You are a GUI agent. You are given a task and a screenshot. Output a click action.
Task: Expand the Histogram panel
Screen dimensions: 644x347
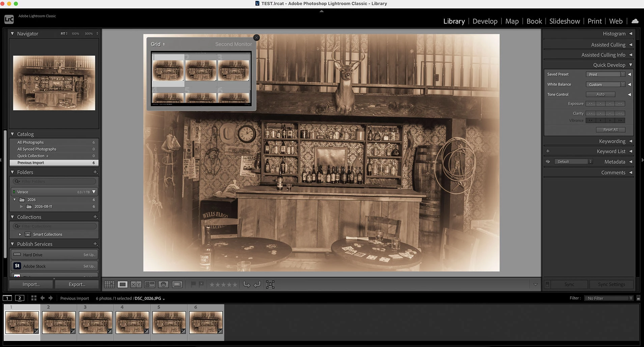click(631, 33)
